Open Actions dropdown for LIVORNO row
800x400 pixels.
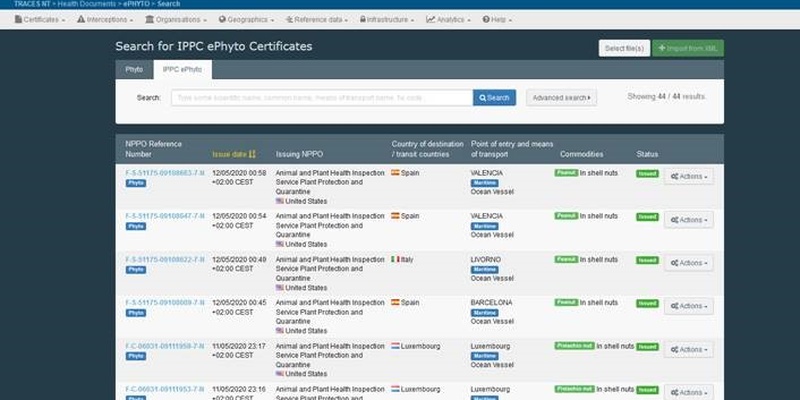pyautogui.click(x=689, y=263)
